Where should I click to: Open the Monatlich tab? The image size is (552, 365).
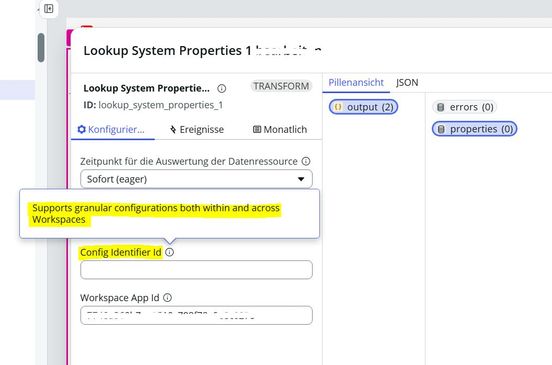pyautogui.click(x=280, y=130)
